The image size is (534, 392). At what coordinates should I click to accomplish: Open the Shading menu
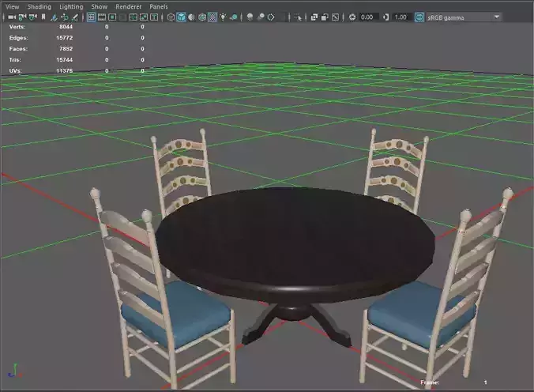tap(39, 6)
